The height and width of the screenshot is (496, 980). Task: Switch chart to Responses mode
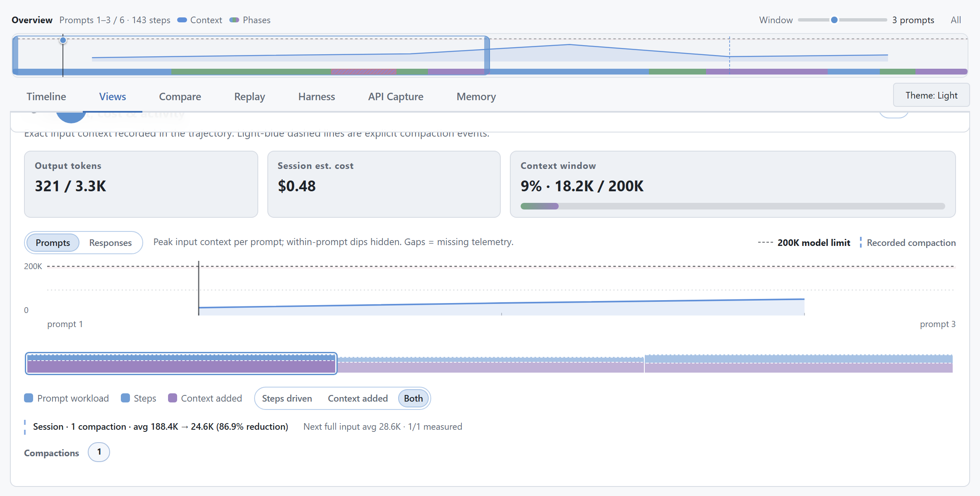[x=110, y=243]
